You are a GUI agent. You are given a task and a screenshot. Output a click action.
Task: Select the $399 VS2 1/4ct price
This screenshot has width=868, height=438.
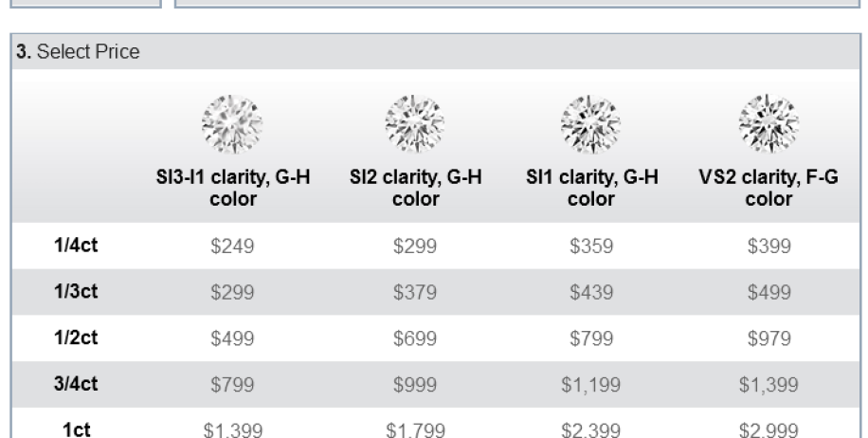769,246
